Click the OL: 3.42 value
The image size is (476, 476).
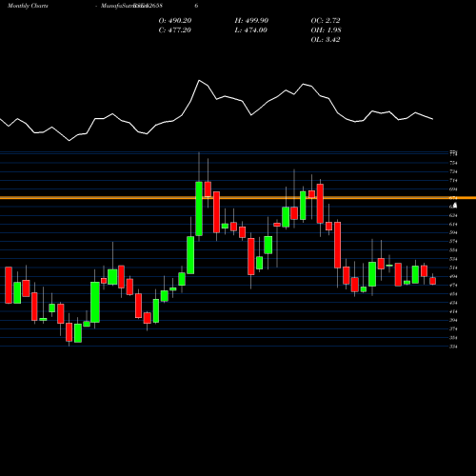tap(326, 40)
